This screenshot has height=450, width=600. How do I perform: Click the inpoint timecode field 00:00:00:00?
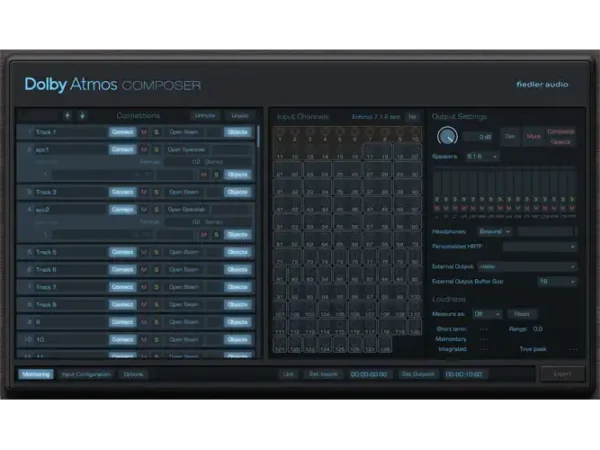[x=369, y=374]
